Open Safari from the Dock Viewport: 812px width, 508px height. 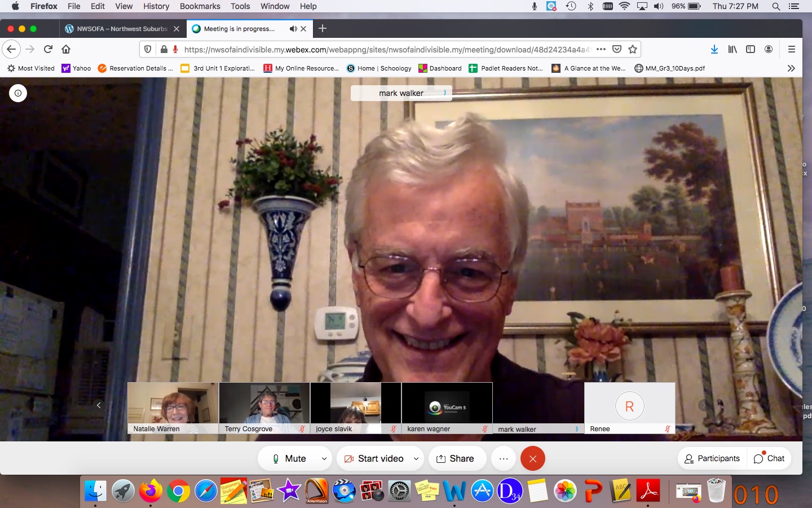click(x=206, y=491)
